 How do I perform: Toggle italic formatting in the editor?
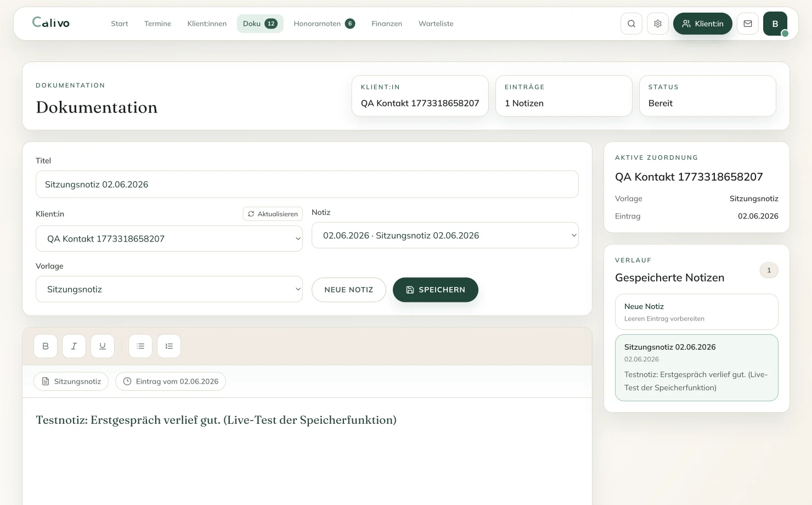74,346
